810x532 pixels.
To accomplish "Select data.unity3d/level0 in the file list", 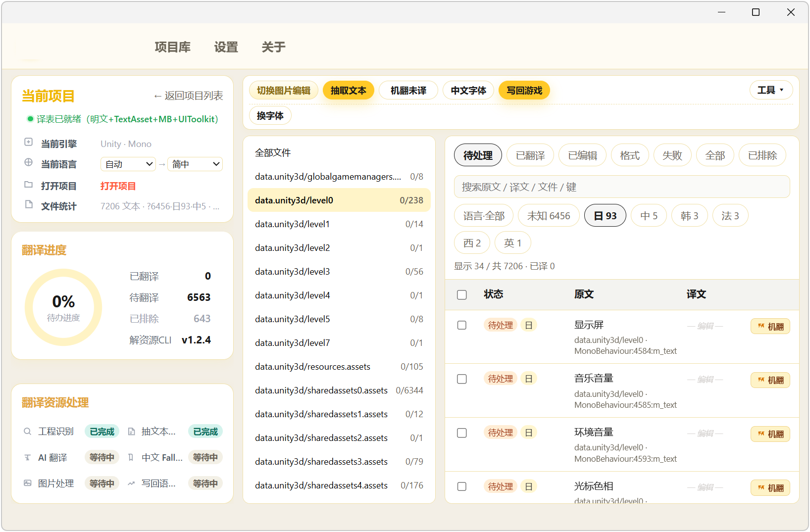I will click(x=339, y=200).
